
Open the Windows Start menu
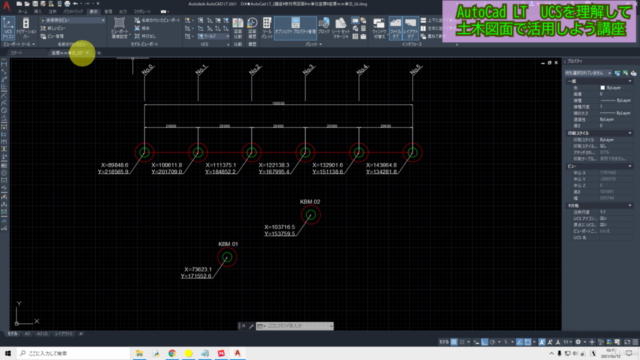point(8,353)
